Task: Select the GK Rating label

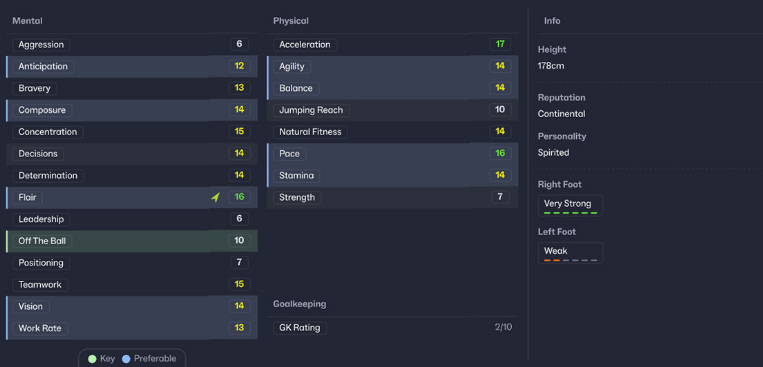Action: tap(300, 328)
